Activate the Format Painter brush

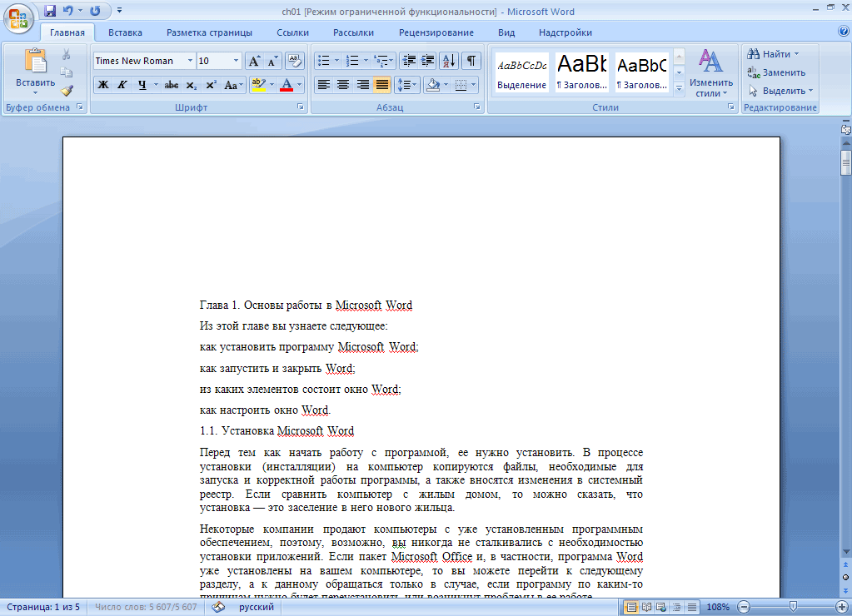67,90
